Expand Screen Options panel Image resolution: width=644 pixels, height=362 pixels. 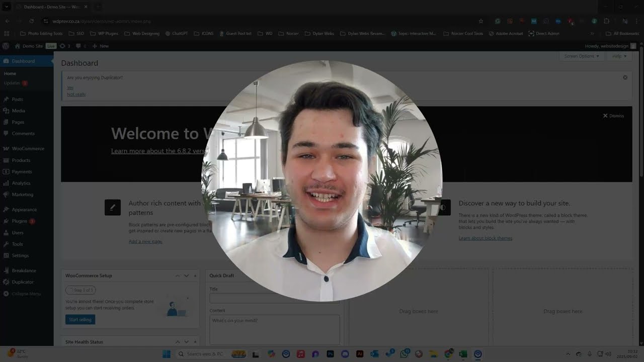(x=582, y=56)
